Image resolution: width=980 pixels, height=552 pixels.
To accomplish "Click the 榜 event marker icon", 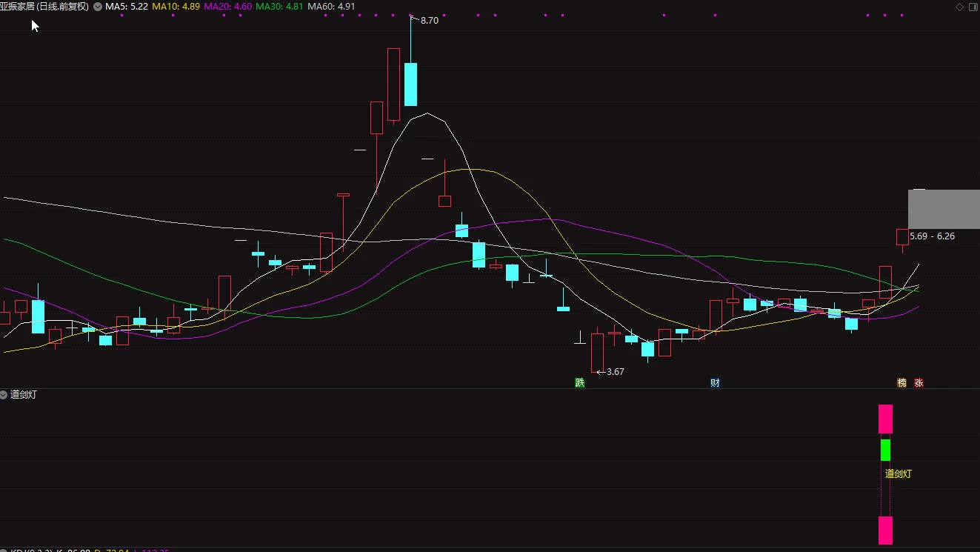I will (x=901, y=383).
